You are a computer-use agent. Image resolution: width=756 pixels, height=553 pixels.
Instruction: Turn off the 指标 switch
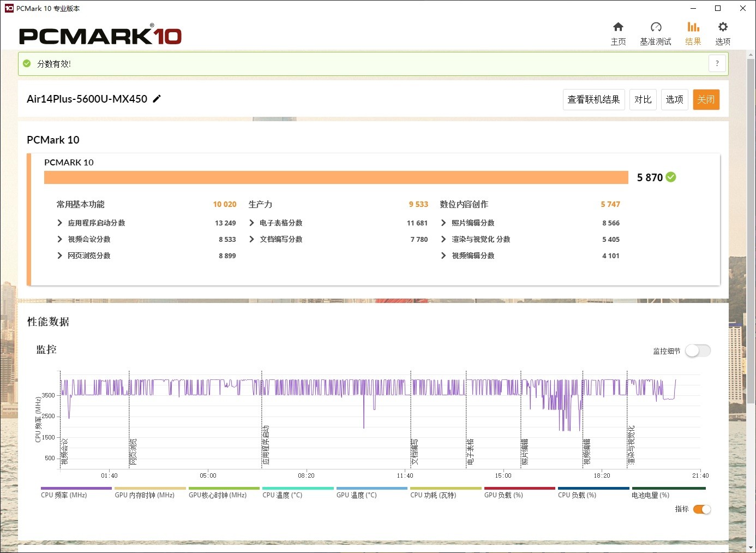coord(702,509)
